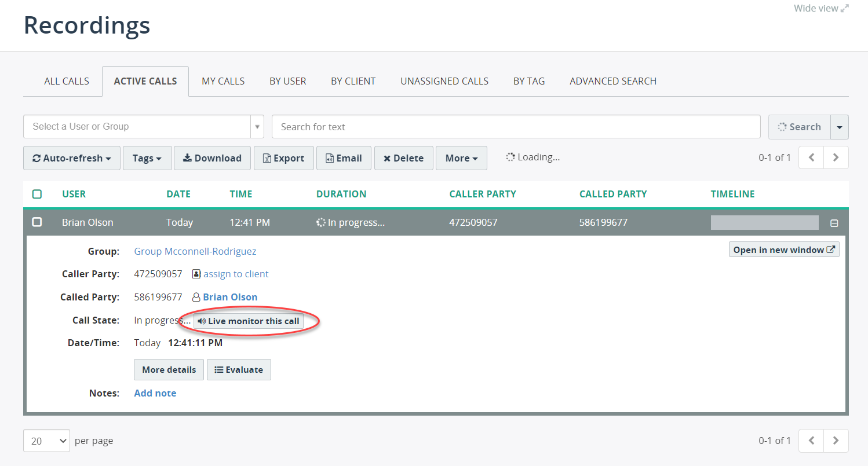Open the per page count selector
This screenshot has height=466, width=868.
pyautogui.click(x=46, y=441)
